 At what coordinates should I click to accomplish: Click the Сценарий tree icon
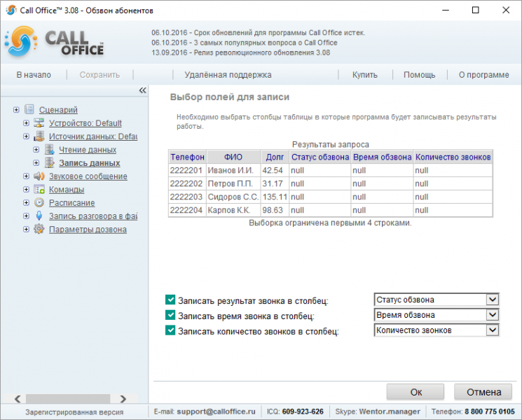29,109
